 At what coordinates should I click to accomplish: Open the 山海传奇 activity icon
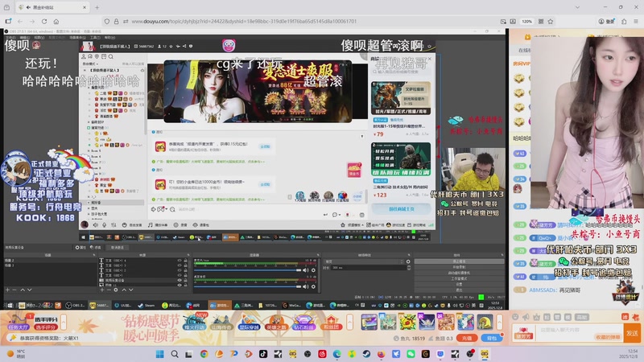[x=221, y=323]
